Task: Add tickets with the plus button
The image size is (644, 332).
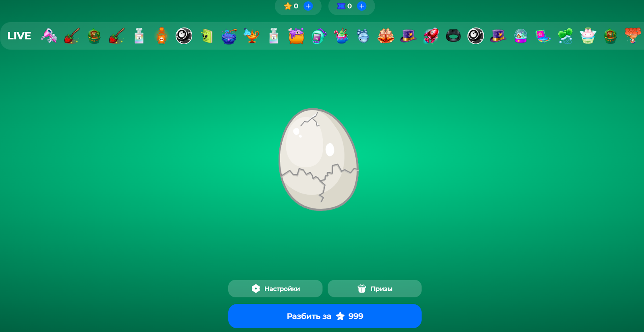Action: click(362, 6)
